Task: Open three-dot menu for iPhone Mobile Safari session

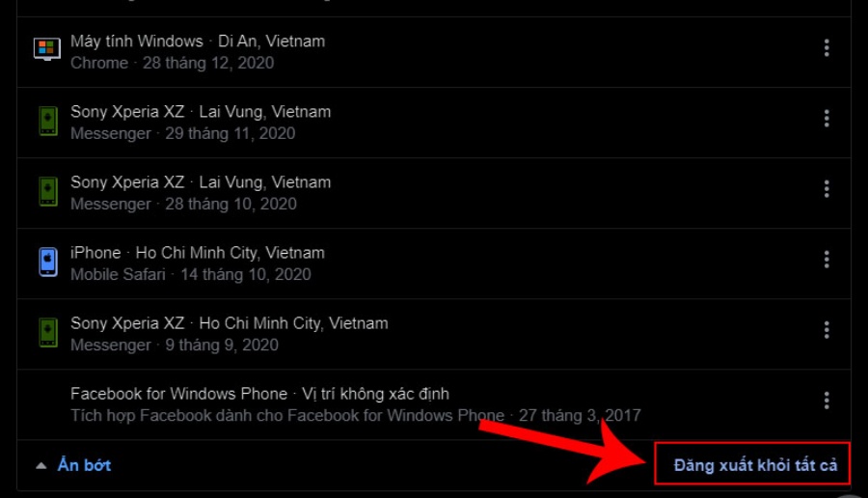Action: [826, 260]
